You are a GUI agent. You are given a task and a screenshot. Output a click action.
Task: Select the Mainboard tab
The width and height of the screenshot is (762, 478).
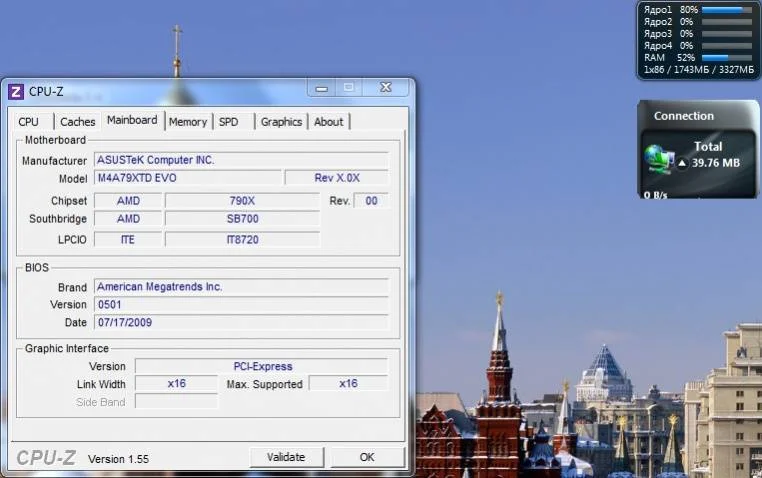pyautogui.click(x=132, y=120)
